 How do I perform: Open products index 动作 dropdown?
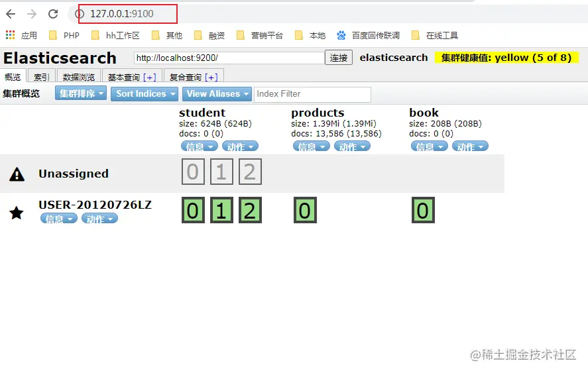coord(352,146)
